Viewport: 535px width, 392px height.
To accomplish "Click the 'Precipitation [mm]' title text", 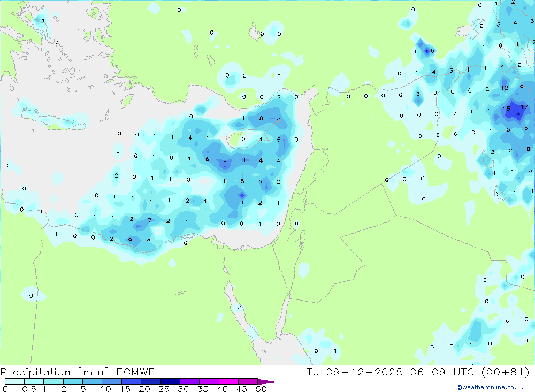I will [55, 372].
